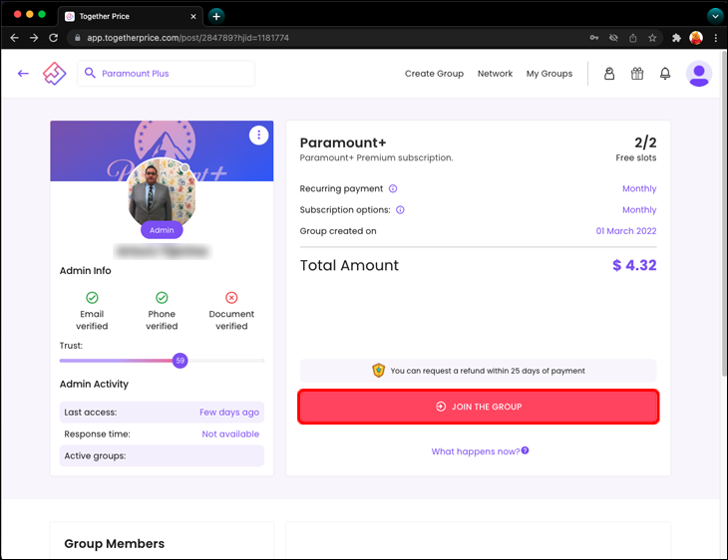Click the Phone verified check icon
Screen dimensions: 728x560
pyautogui.click(x=162, y=297)
